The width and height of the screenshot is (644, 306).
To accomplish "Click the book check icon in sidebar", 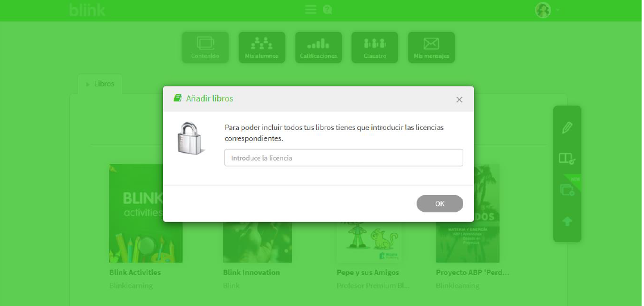I will pos(567,159).
